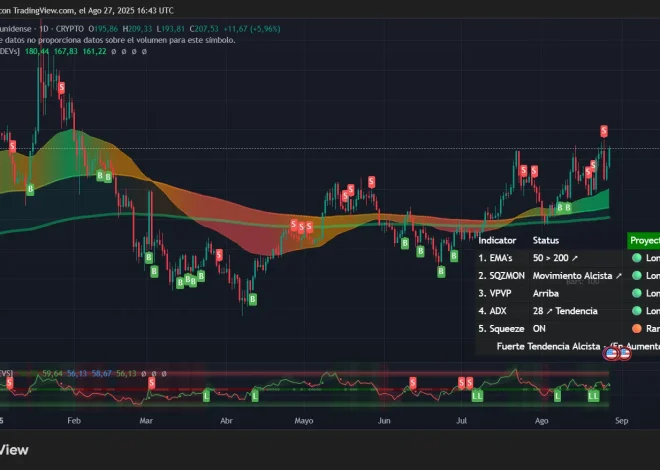Click the green L marker in oscillator under April
This screenshot has width=660, height=470.
click(x=254, y=396)
